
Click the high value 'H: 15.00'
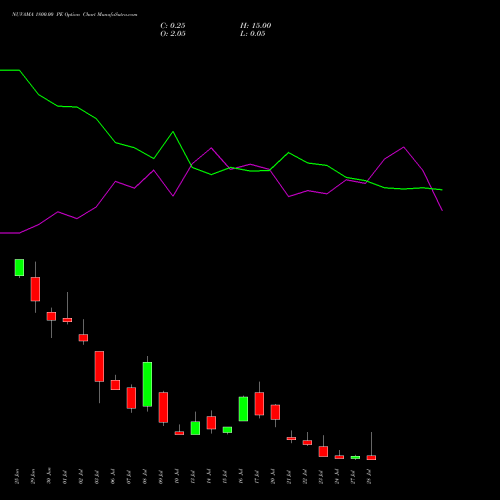[x=256, y=26]
